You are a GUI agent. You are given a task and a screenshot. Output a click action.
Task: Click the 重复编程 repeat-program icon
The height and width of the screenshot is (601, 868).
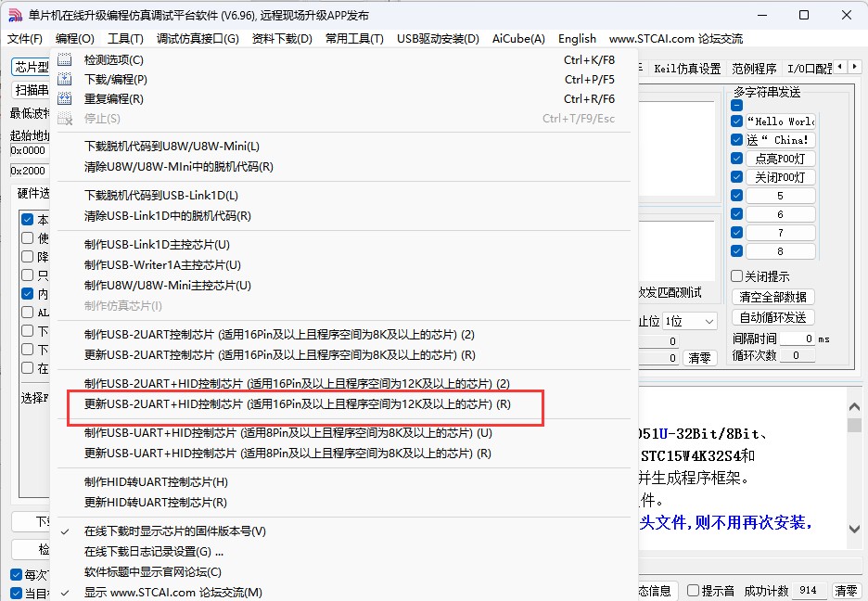pos(65,99)
